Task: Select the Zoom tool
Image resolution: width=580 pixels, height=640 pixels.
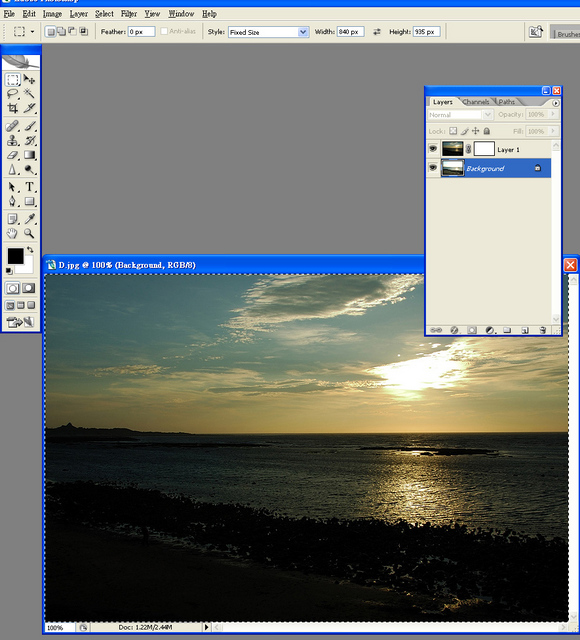Action: (x=29, y=233)
